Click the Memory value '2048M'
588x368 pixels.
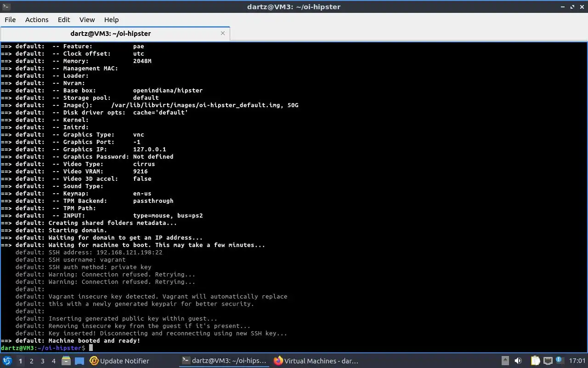142,61
